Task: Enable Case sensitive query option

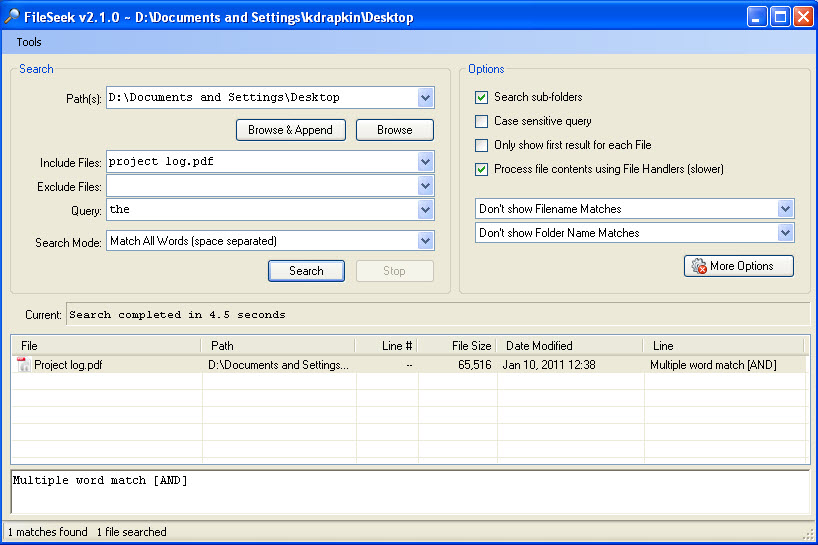Action: tap(482, 121)
